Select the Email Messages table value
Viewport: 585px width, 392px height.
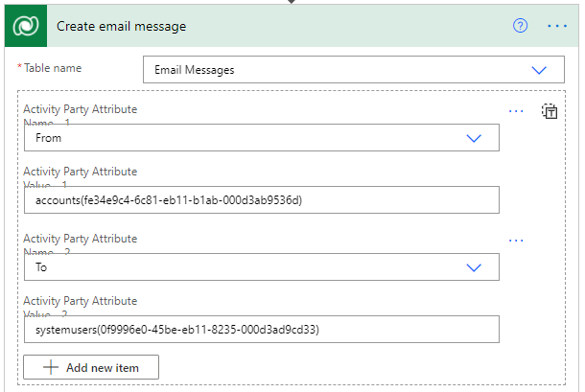[195, 70]
